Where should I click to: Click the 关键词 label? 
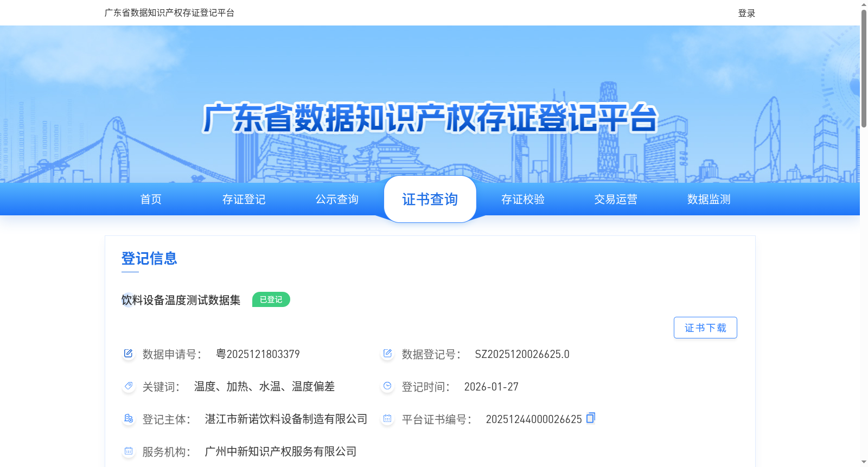coord(161,387)
